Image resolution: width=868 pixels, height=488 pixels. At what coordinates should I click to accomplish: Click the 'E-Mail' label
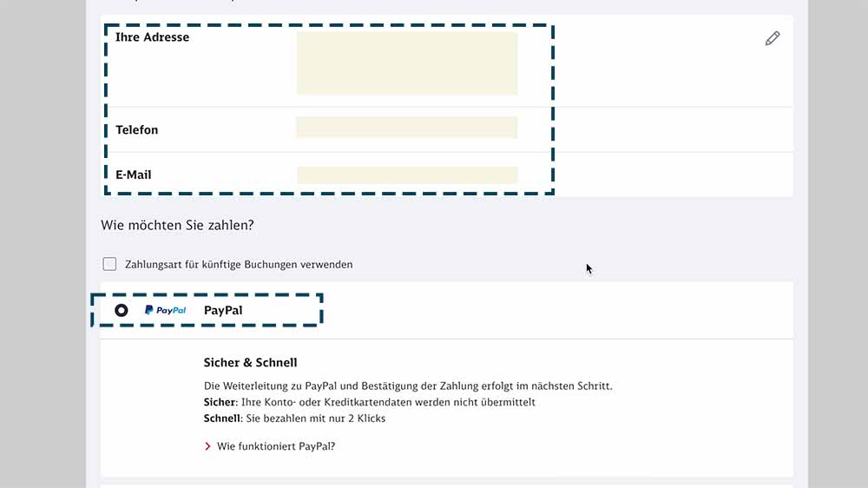point(134,175)
